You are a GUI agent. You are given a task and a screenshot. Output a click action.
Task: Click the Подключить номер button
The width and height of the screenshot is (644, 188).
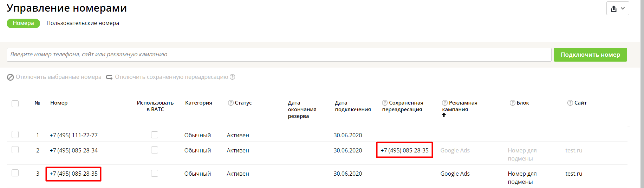click(590, 55)
